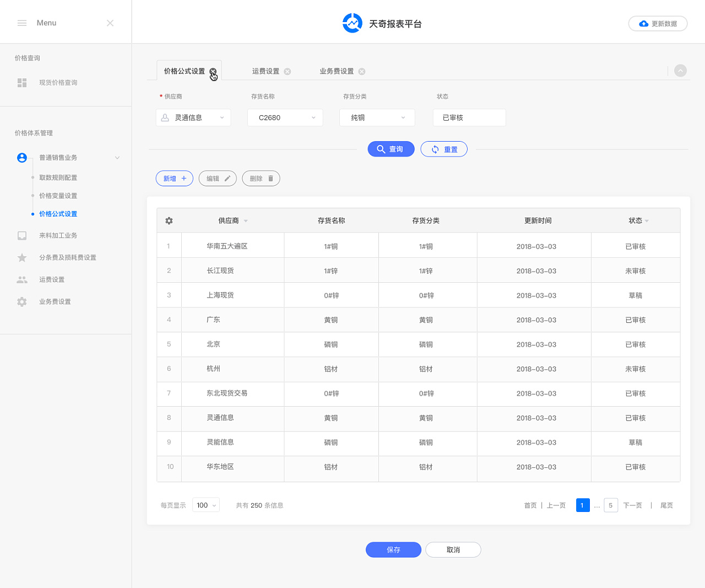Collapse the filter panel with round arrow button

681,71
